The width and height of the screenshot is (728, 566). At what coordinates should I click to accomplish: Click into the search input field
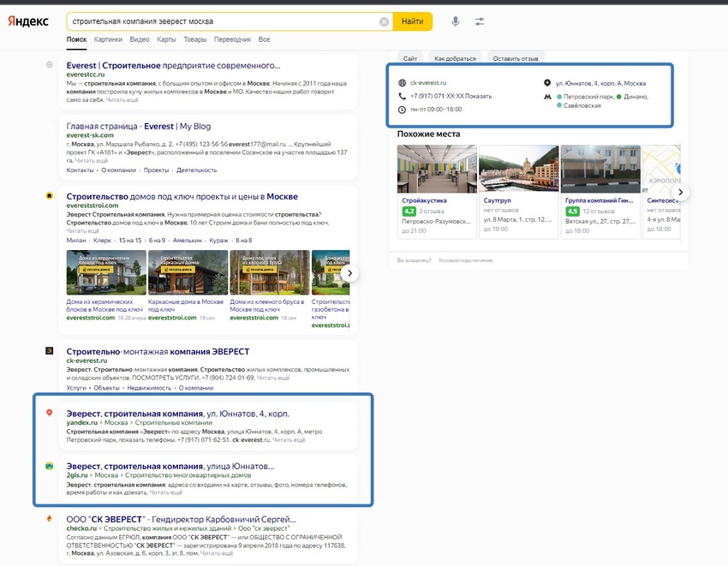coord(223,21)
